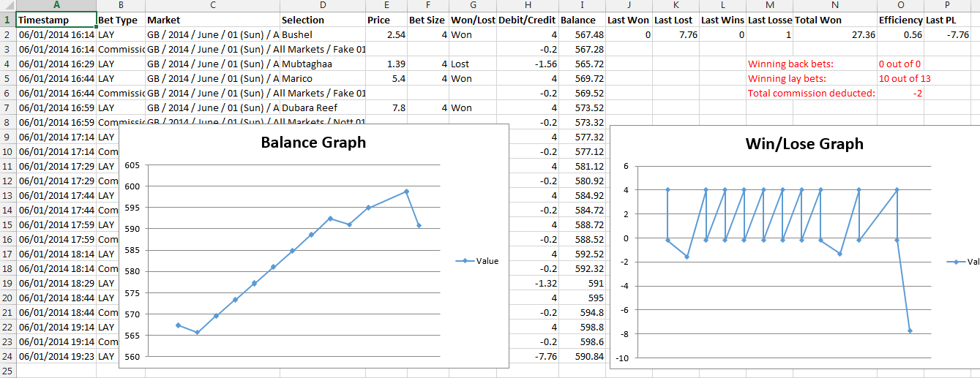Click the Efficiency header cell
This screenshot has height=378, width=980.
(x=900, y=20)
